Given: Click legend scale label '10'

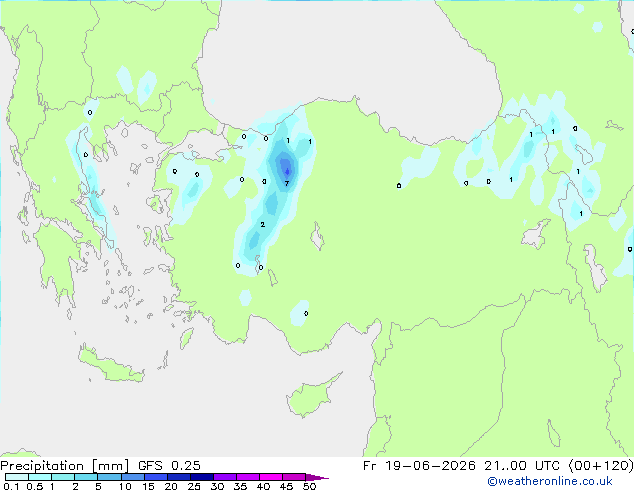Looking at the screenshot, I should click(x=125, y=486).
